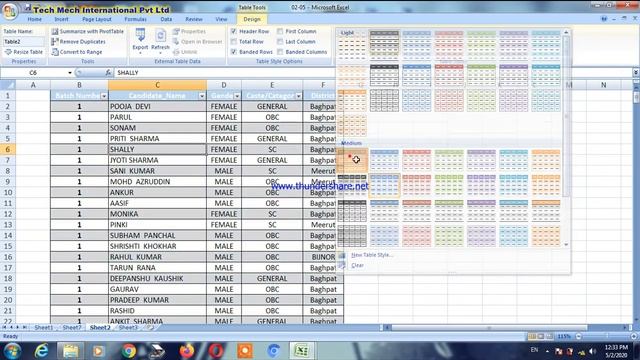Switch to the Insert ribbon tab
Viewport: 640px width, 360px height.
(62, 19)
